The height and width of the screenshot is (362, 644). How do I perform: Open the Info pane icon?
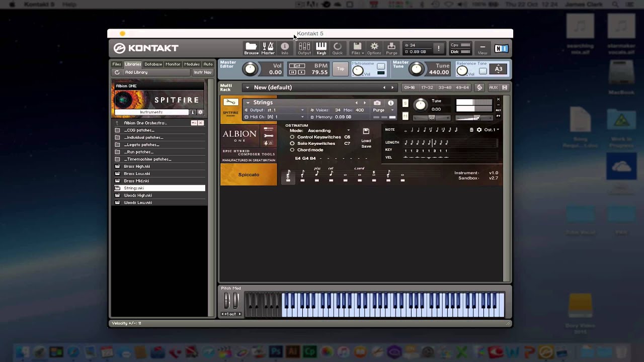click(x=285, y=48)
